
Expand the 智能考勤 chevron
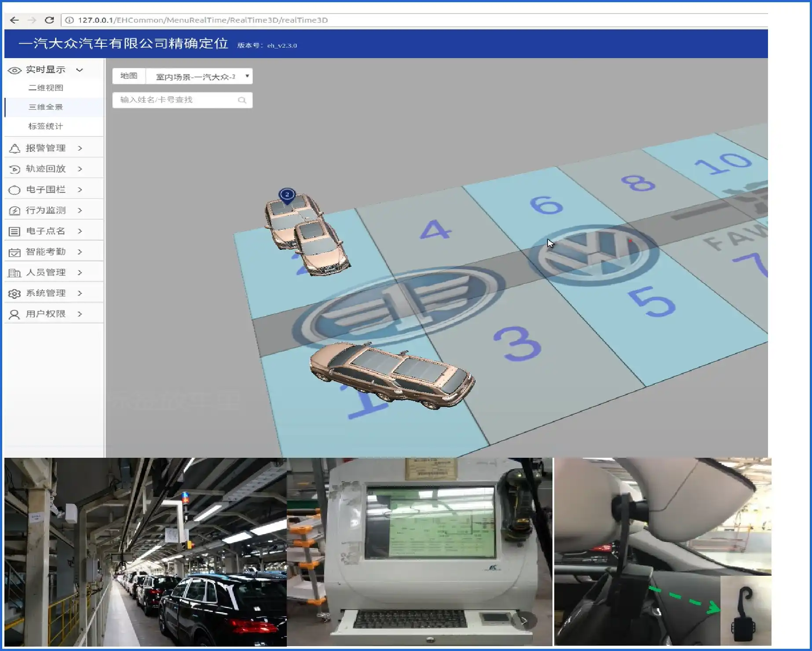click(x=80, y=252)
